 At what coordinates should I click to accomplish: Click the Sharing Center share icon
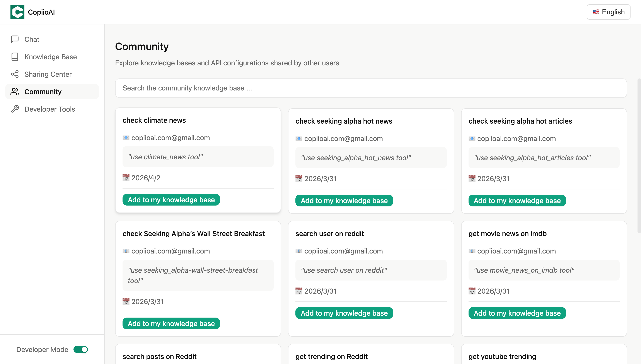(15, 74)
